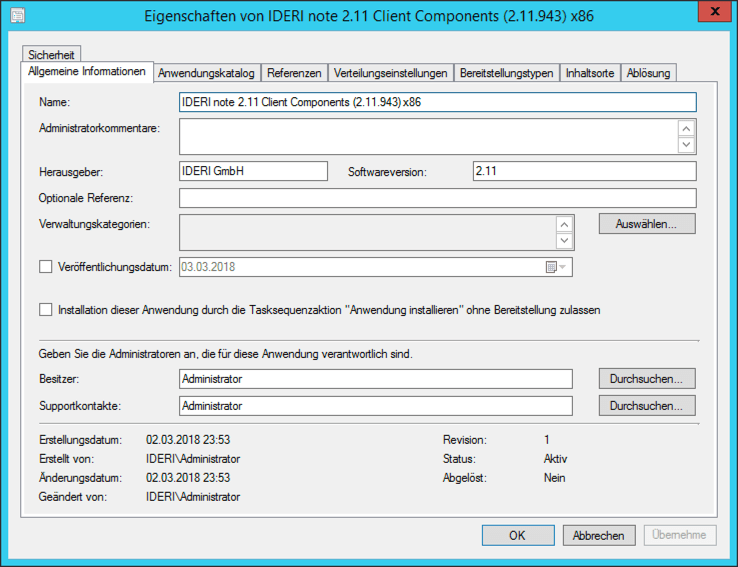Click the Supportkontakte text field

[376, 406]
